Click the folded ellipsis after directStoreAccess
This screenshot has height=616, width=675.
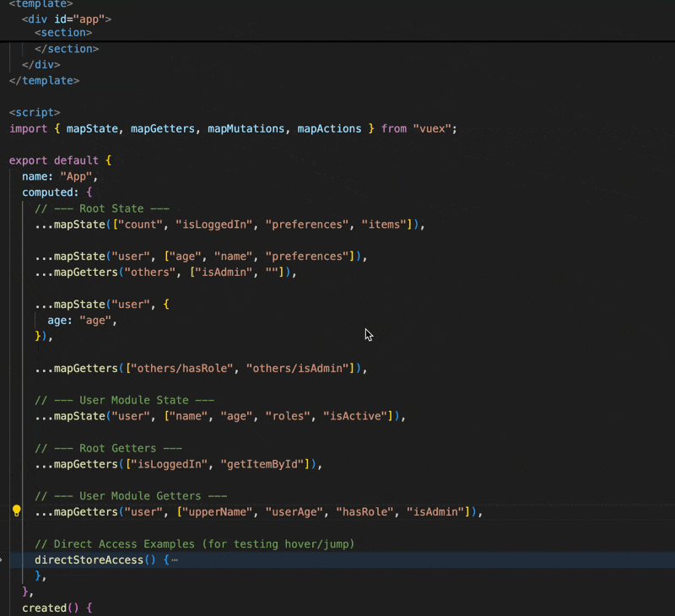175,560
